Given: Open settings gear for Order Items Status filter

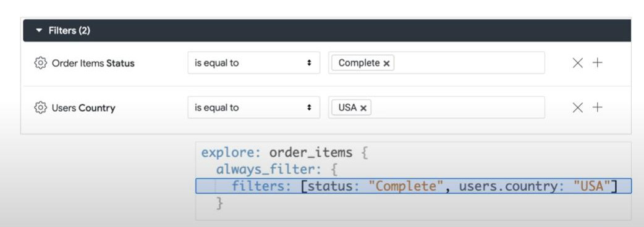Looking at the screenshot, I should tap(40, 63).
